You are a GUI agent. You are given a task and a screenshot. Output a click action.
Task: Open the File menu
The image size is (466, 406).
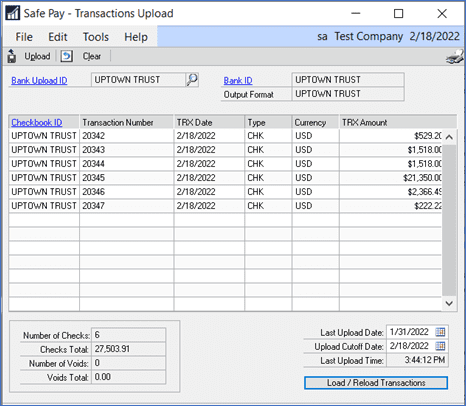click(24, 37)
